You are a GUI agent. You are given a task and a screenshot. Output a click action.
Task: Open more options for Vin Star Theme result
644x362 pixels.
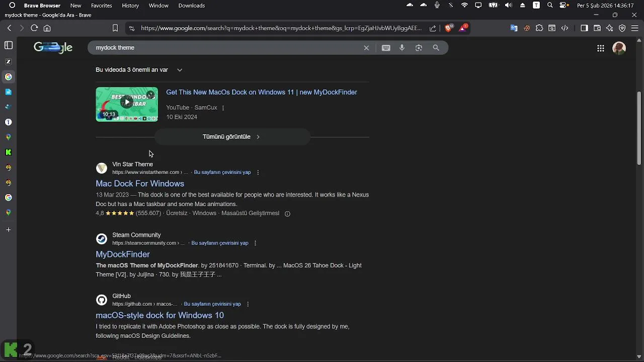(x=258, y=172)
